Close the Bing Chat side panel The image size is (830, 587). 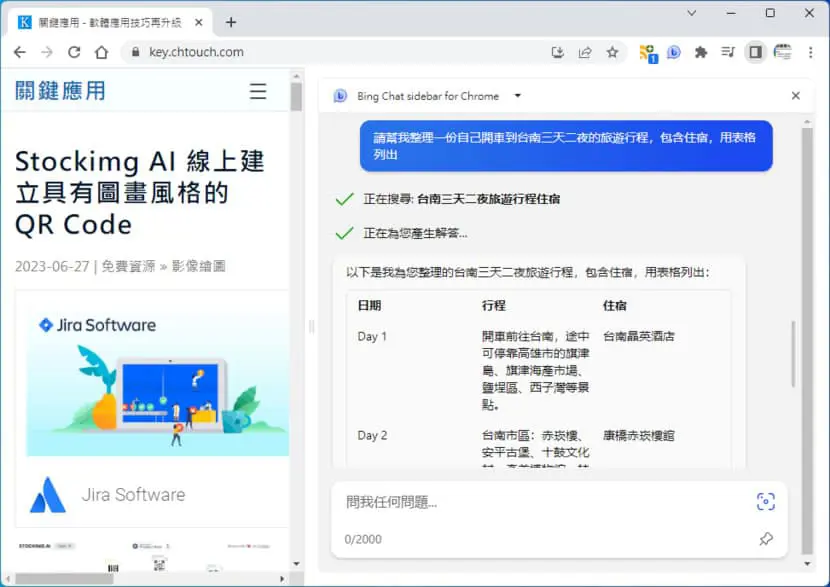(x=796, y=96)
